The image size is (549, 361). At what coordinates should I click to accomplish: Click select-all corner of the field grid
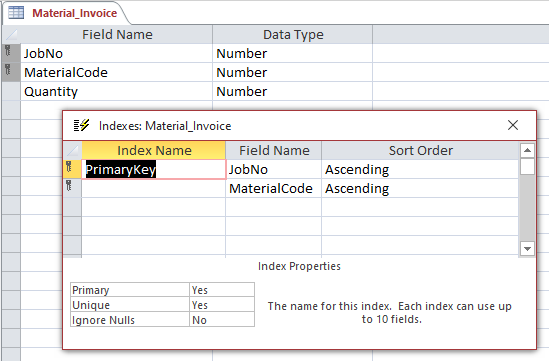pos(11,34)
